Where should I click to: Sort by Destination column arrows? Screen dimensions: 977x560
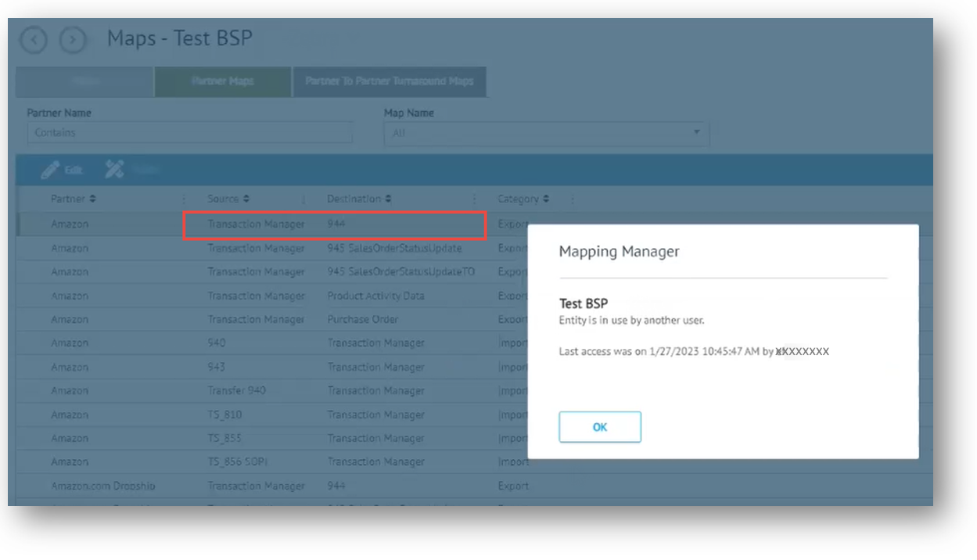(x=388, y=199)
